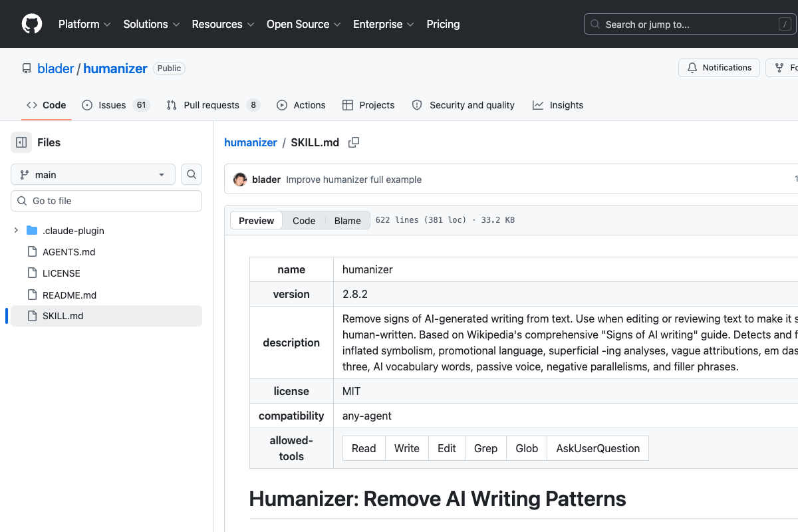
Task: Click the humanizer breadcrumb link
Action: click(251, 142)
